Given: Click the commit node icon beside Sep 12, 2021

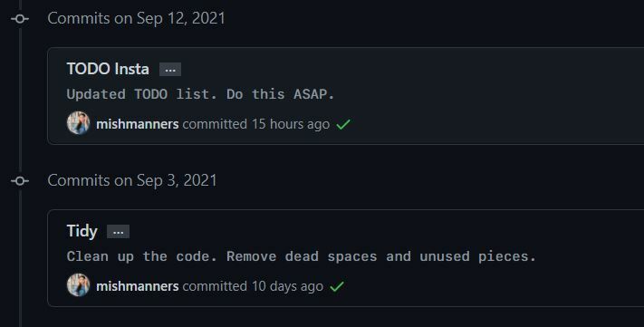Looking at the screenshot, I should [x=20, y=19].
